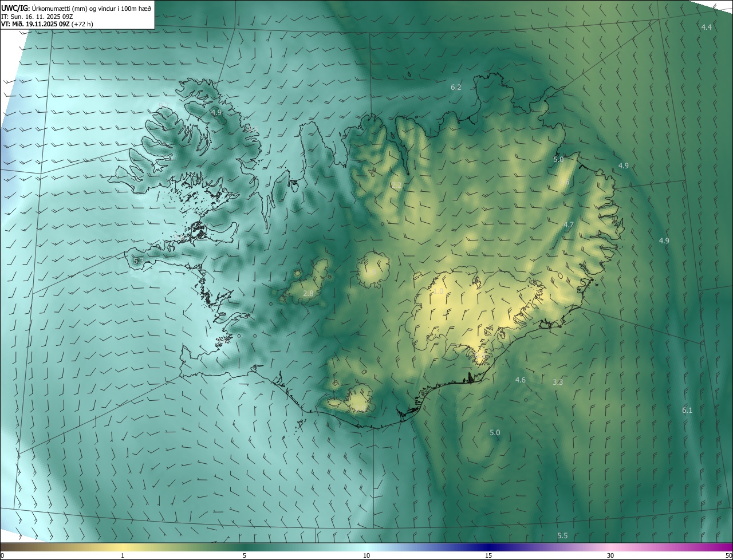The image size is (733, 560).
Task: Pick the light pink band of the colour scale
Action: tap(610, 547)
